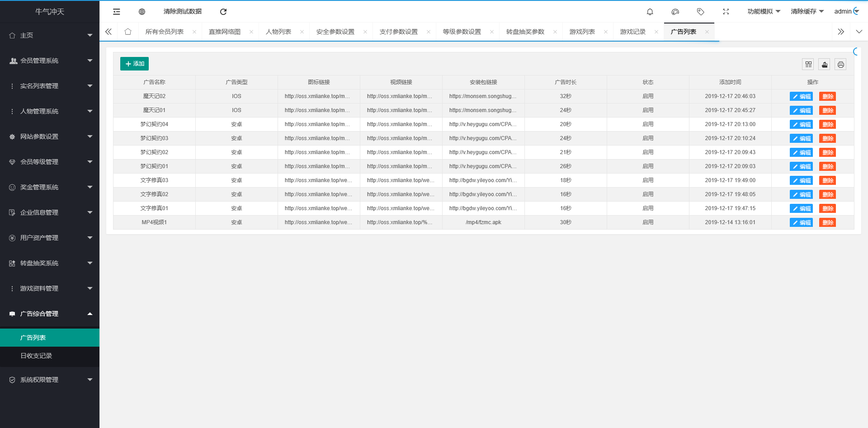
Task: Open the 功能模拟 dropdown
Action: [764, 12]
